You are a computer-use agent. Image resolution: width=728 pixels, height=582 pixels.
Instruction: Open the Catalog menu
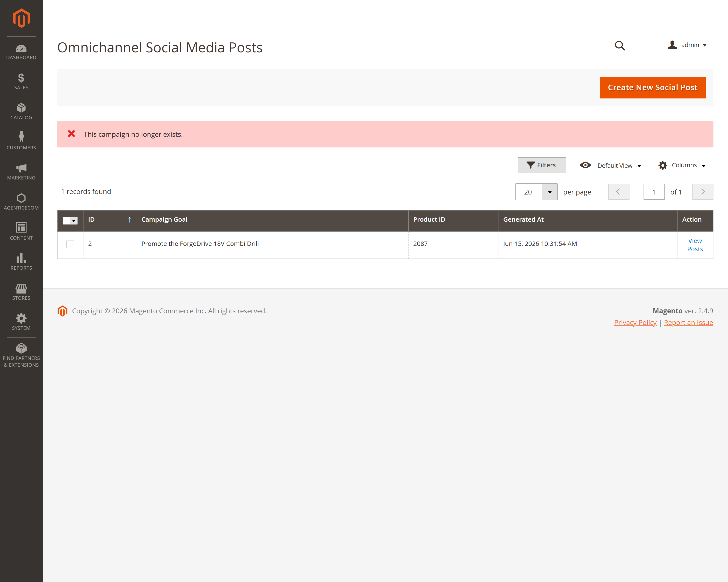click(21, 112)
